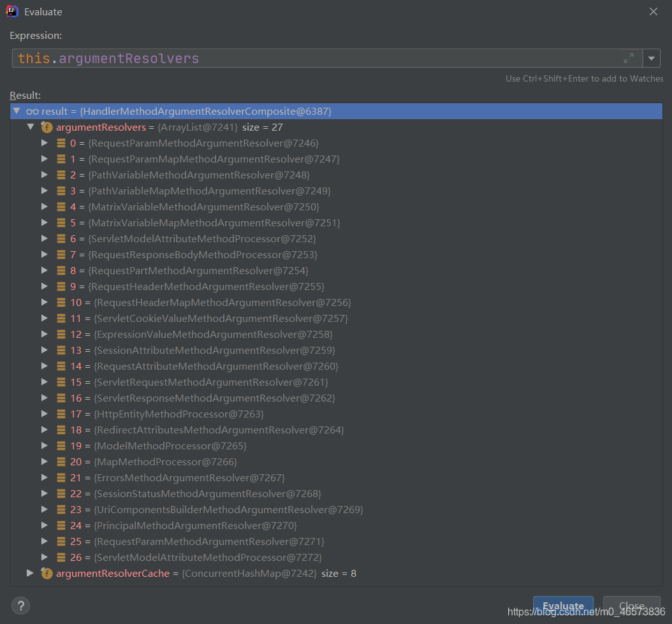Viewport: 672px width, 624px height.
Task: Select row PrincipalMethodArgumentResolver@7270
Action: tap(336, 525)
